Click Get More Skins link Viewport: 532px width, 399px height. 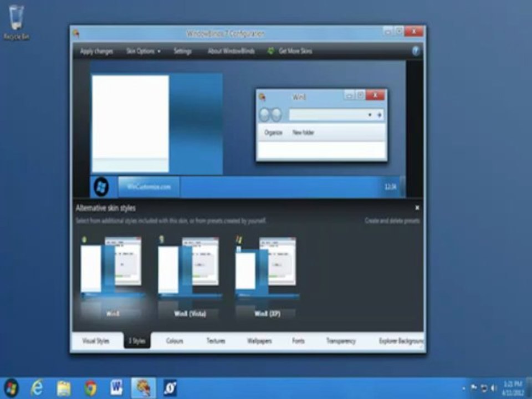[295, 51]
